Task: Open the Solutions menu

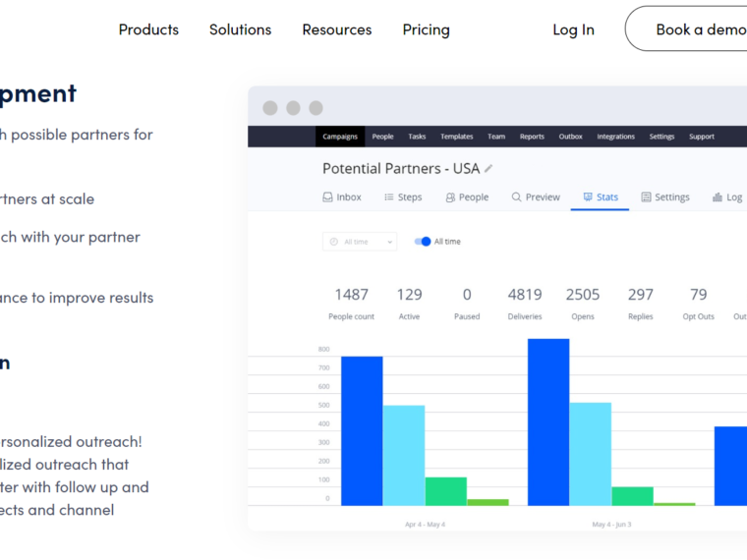Action: point(240,29)
